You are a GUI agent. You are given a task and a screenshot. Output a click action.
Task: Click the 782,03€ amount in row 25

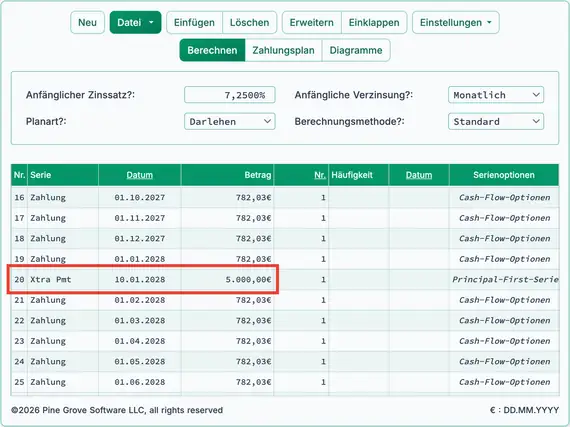coord(253,382)
